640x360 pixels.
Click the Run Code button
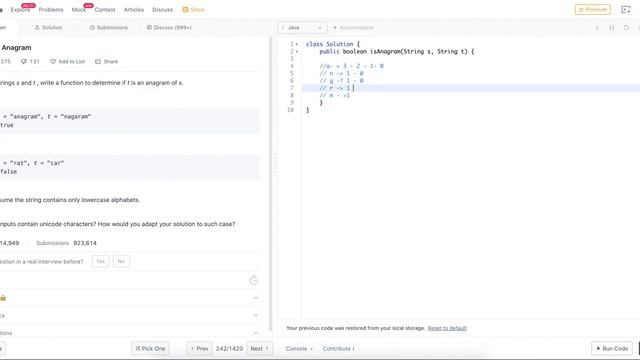click(x=612, y=349)
